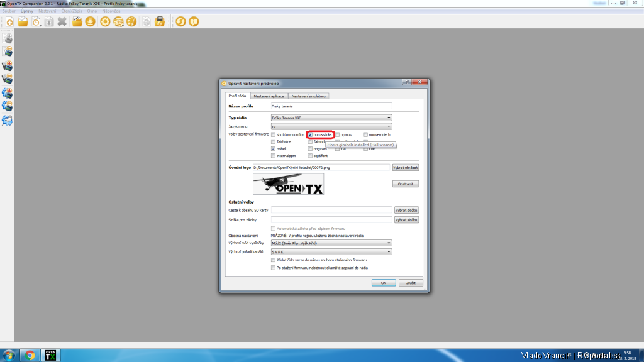644x362 pixels.
Task: Open the Nastavení simulátoru tab
Action: (x=308, y=96)
